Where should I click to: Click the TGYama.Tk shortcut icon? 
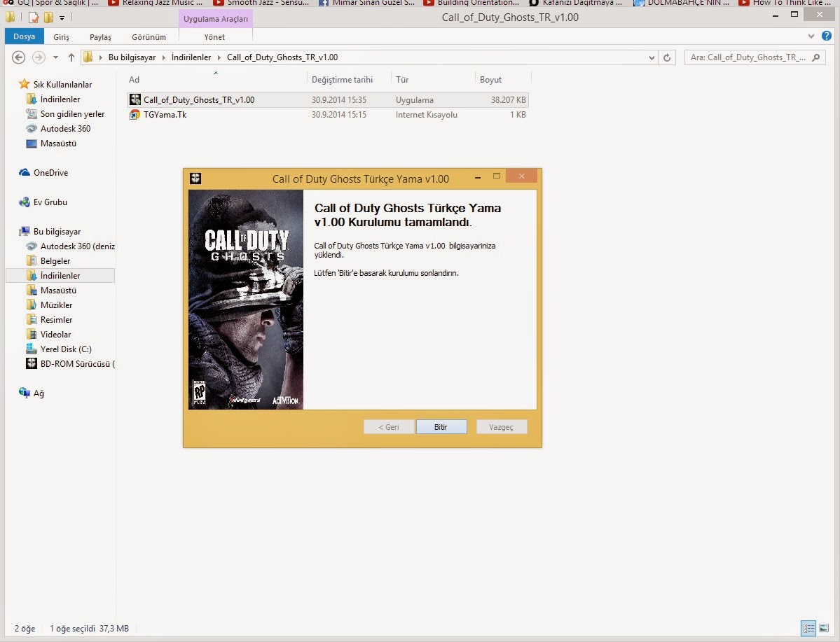pos(135,115)
